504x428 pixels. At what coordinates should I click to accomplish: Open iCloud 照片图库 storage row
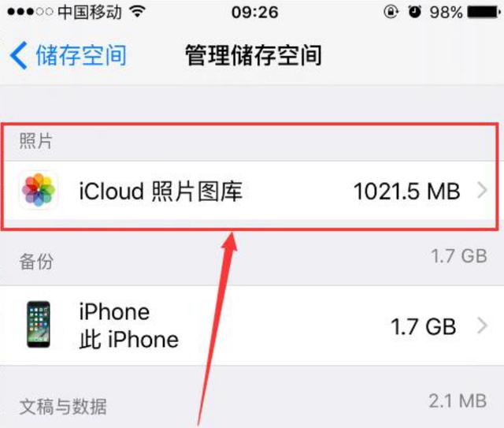coord(252,191)
